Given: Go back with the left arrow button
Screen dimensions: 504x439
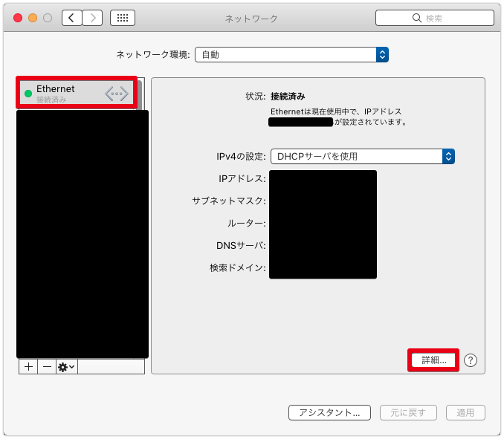Looking at the screenshot, I should (x=71, y=18).
